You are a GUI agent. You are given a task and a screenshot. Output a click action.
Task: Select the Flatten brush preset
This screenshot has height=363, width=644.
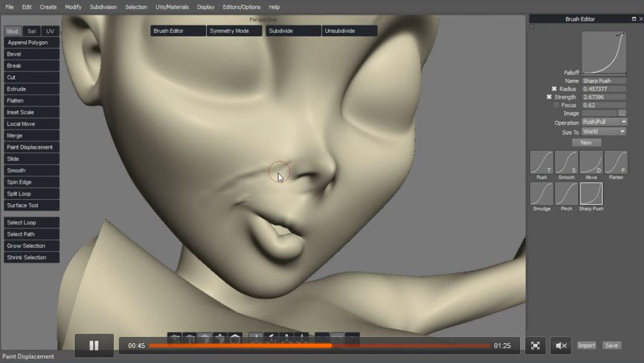[x=615, y=163]
